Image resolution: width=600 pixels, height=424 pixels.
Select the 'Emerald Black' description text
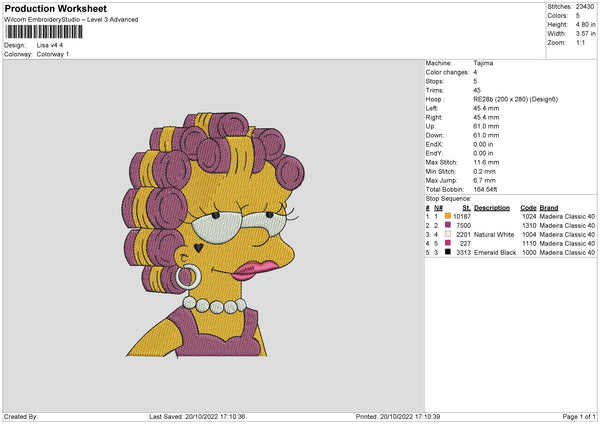tap(495, 253)
